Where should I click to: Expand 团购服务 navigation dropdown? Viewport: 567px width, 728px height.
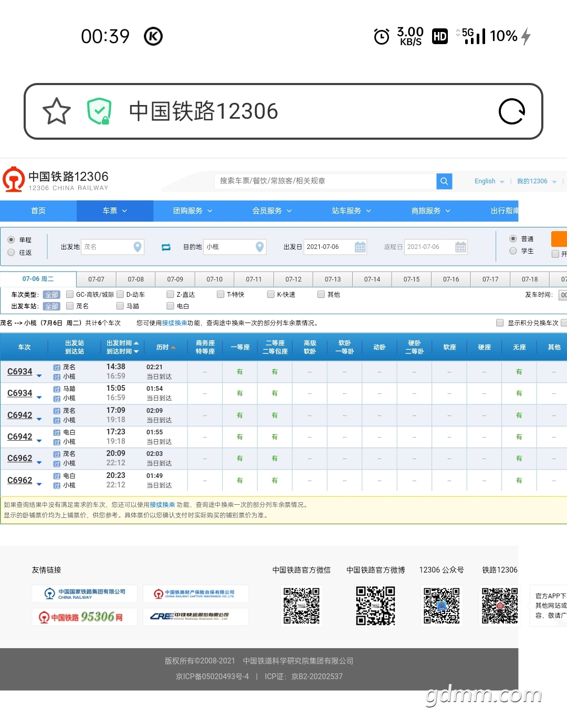click(x=193, y=211)
